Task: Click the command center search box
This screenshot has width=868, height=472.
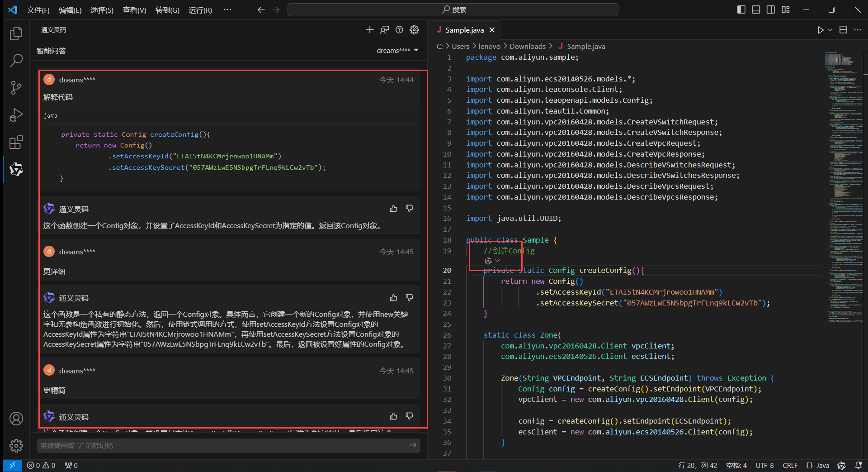Action: [x=453, y=10]
